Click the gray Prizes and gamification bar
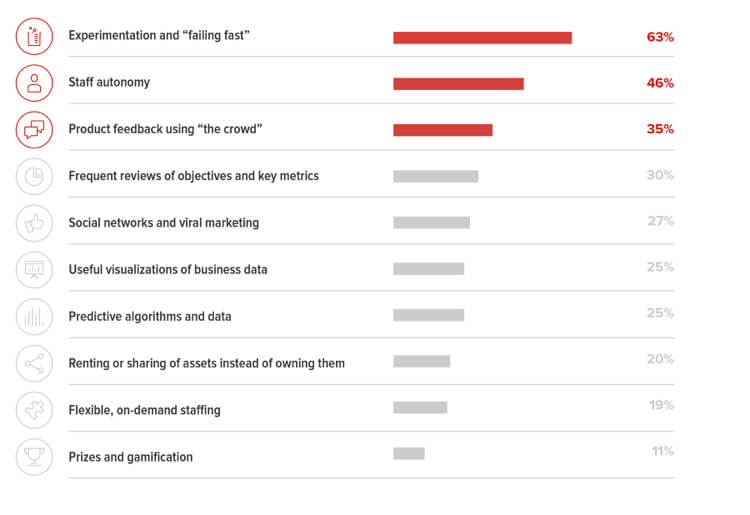 click(408, 454)
